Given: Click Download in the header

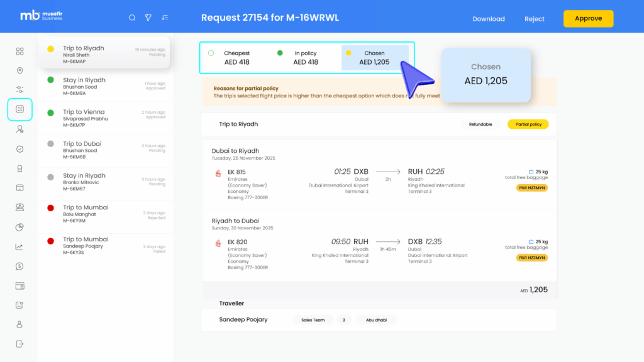Looking at the screenshot, I should [489, 19].
